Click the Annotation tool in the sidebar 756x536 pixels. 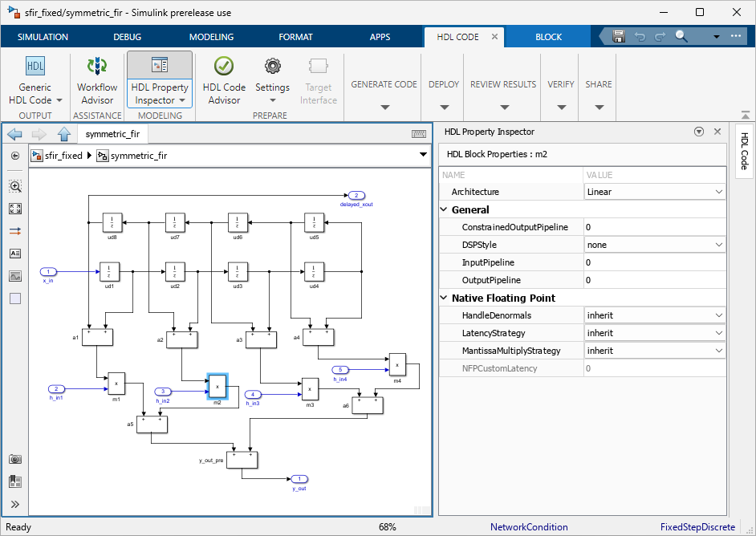[14, 253]
